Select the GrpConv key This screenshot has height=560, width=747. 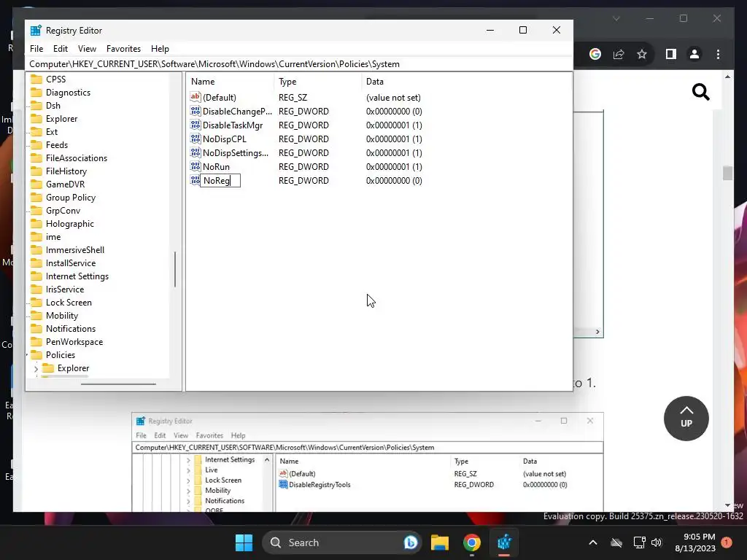coord(63,211)
